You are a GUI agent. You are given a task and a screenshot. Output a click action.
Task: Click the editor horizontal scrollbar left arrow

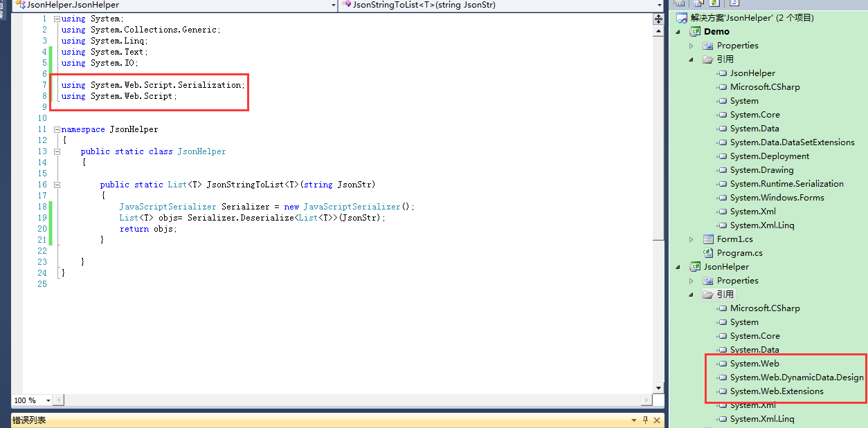59,400
